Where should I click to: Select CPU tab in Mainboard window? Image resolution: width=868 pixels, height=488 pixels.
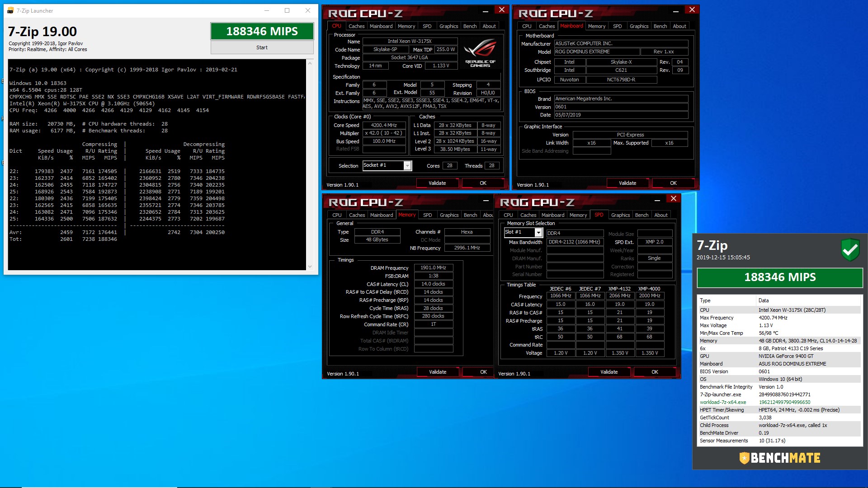click(x=527, y=26)
